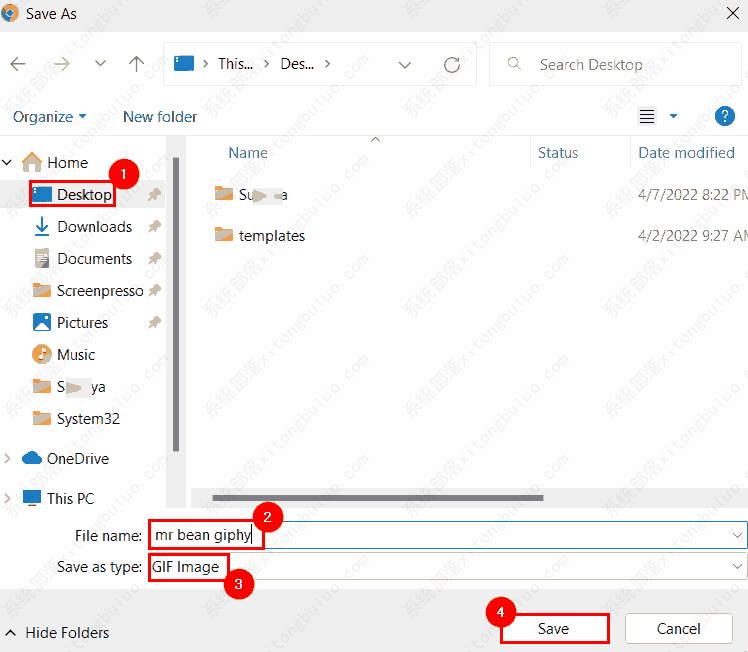The image size is (748, 652).
Task: Open Pictures in the navigation pane
Action: (x=82, y=323)
